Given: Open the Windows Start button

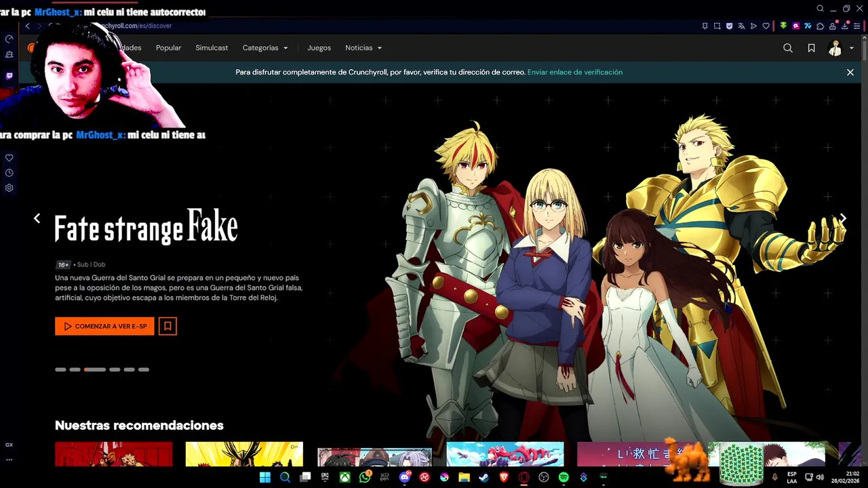Looking at the screenshot, I should (x=265, y=477).
